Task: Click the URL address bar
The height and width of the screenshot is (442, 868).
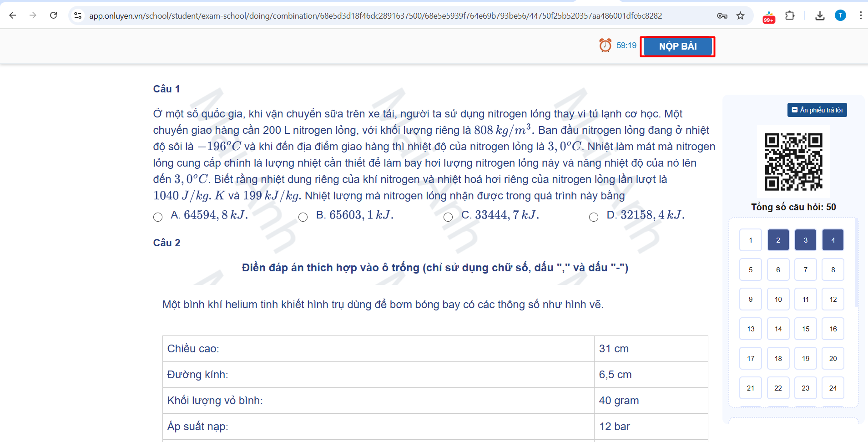Action: [375, 16]
